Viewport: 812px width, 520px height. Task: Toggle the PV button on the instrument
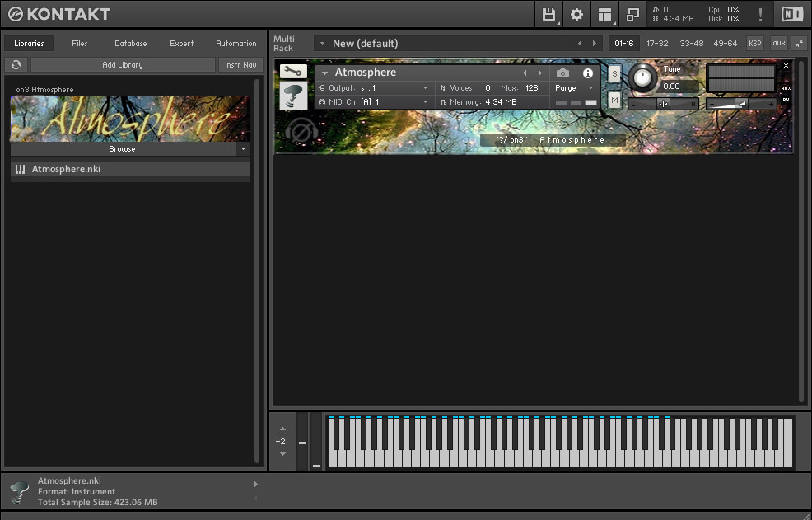pyautogui.click(x=786, y=100)
